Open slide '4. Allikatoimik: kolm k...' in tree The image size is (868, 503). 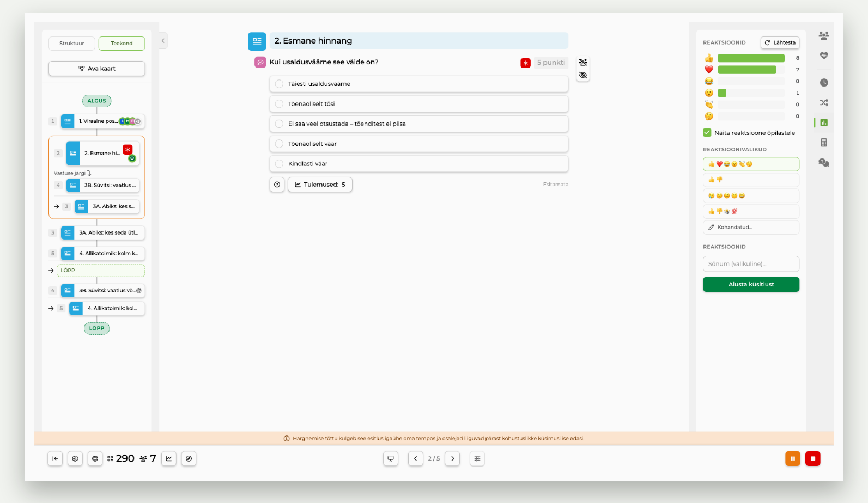[x=102, y=254]
